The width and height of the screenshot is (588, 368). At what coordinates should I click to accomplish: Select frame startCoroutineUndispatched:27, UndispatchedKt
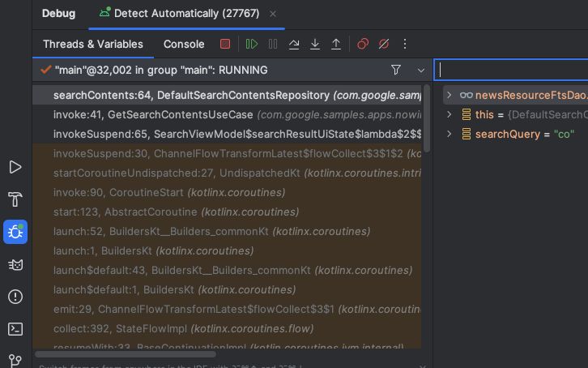tap(228, 173)
